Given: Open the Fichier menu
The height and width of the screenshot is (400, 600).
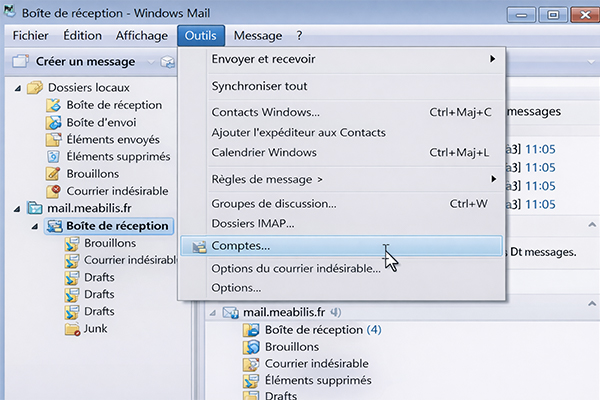Looking at the screenshot, I should [x=30, y=36].
